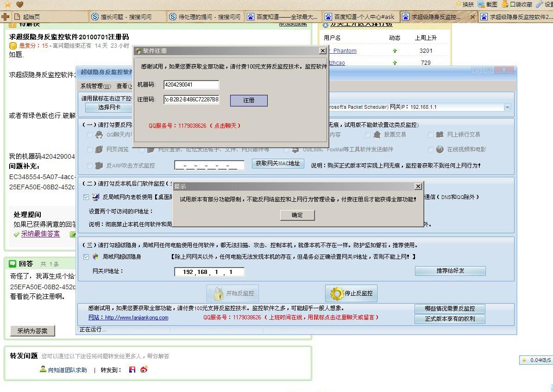Toggle the QQ聊天内容 checkbox

(89, 135)
